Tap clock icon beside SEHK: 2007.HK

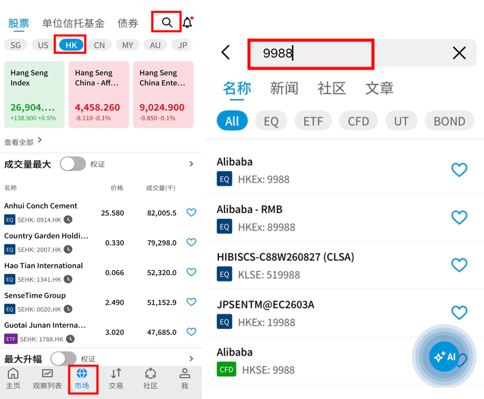tap(68, 249)
